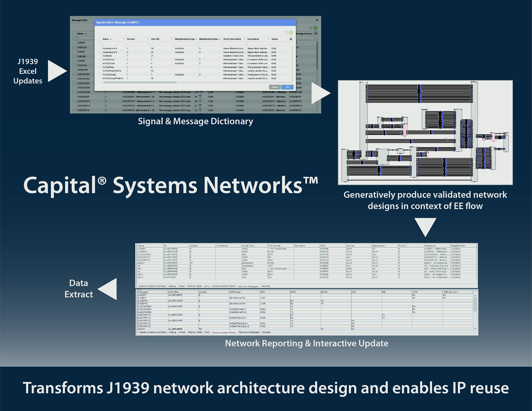Image resolution: width=532 pixels, height=411 pixels.
Task: Tick checkbox for A1DEFI message row
Action: [x=74, y=43]
